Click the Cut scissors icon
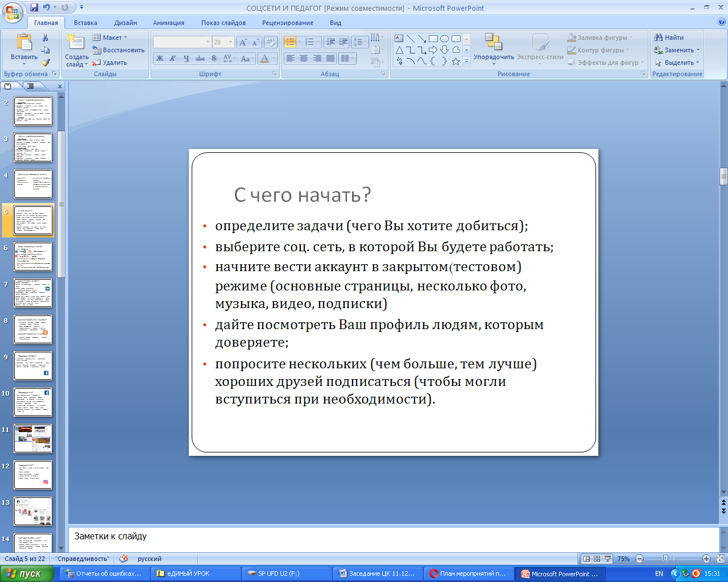Viewport: 728px width, 582px height. tap(45, 38)
